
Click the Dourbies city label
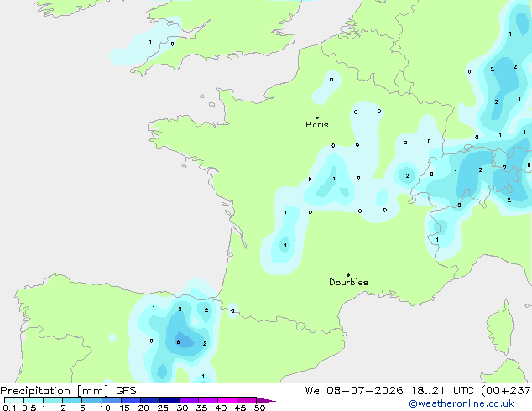348,282
